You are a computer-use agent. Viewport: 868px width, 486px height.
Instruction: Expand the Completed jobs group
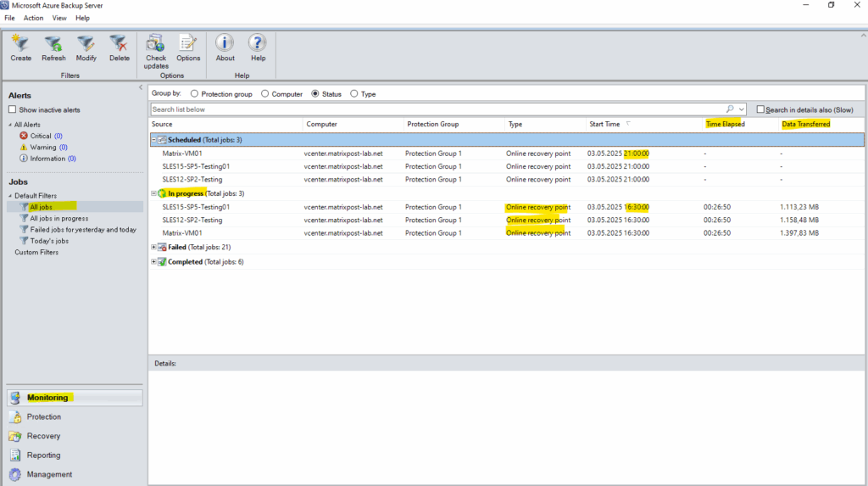click(154, 261)
